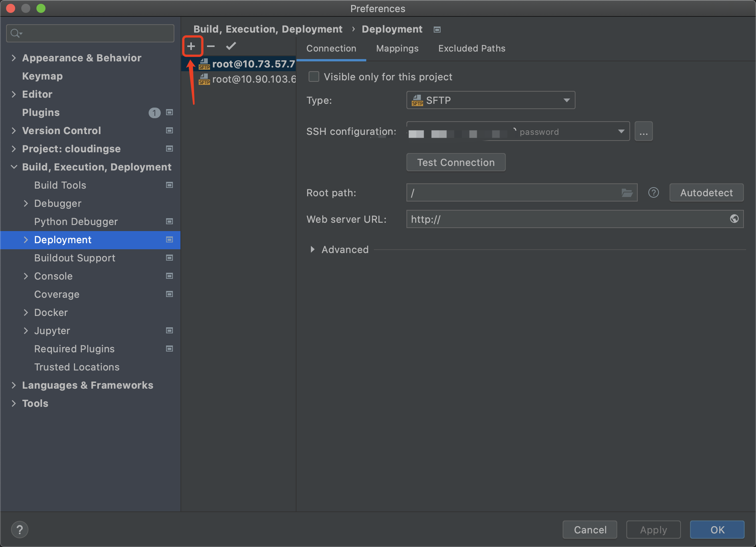Collapse the Build, Execution, Deployment tree node
Screen dimensions: 756x547
coord(14,167)
